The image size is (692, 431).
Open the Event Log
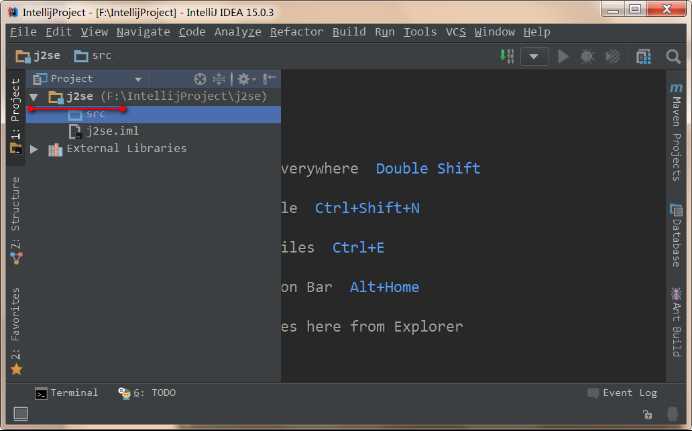(x=622, y=393)
